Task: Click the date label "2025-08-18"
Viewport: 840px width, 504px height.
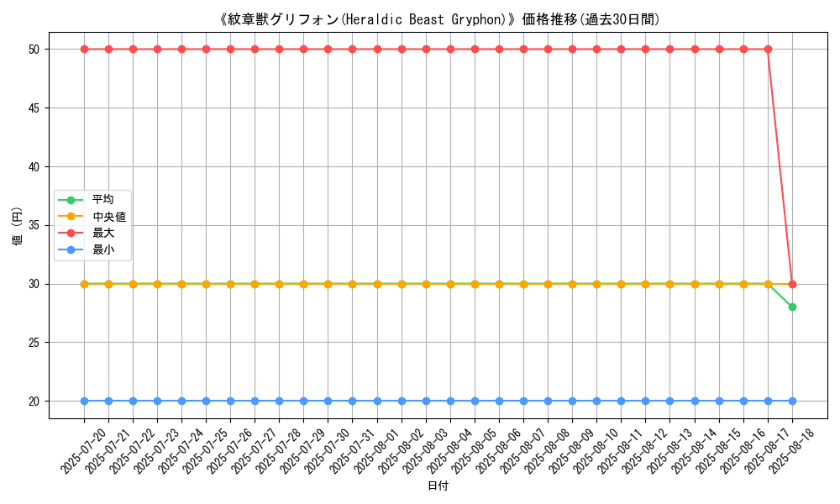Action: [x=790, y=452]
